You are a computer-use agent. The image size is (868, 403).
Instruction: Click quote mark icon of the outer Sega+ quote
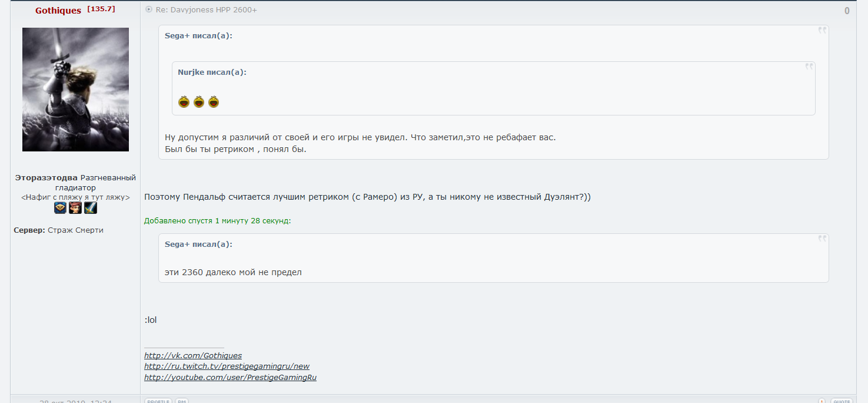pos(822,31)
